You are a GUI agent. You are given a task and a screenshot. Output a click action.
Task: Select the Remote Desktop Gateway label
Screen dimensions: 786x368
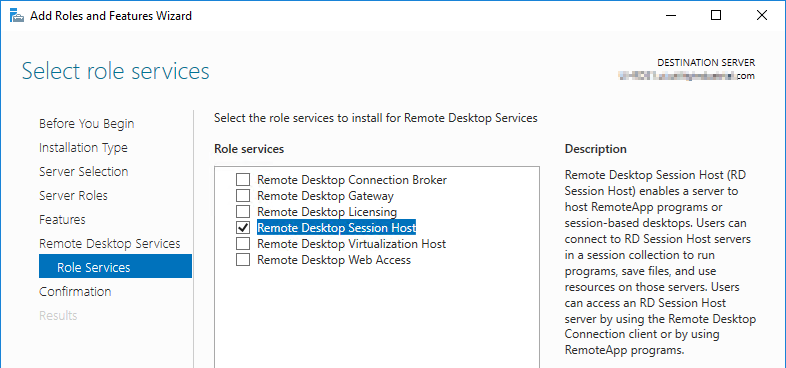[325, 196]
